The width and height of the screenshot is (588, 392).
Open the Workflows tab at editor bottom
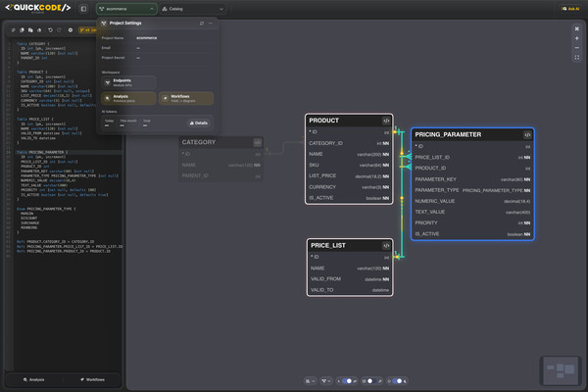pos(92,380)
